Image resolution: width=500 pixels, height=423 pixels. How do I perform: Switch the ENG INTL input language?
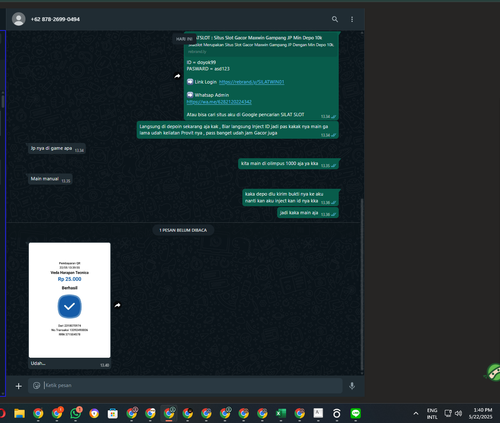tap(432, 414)
